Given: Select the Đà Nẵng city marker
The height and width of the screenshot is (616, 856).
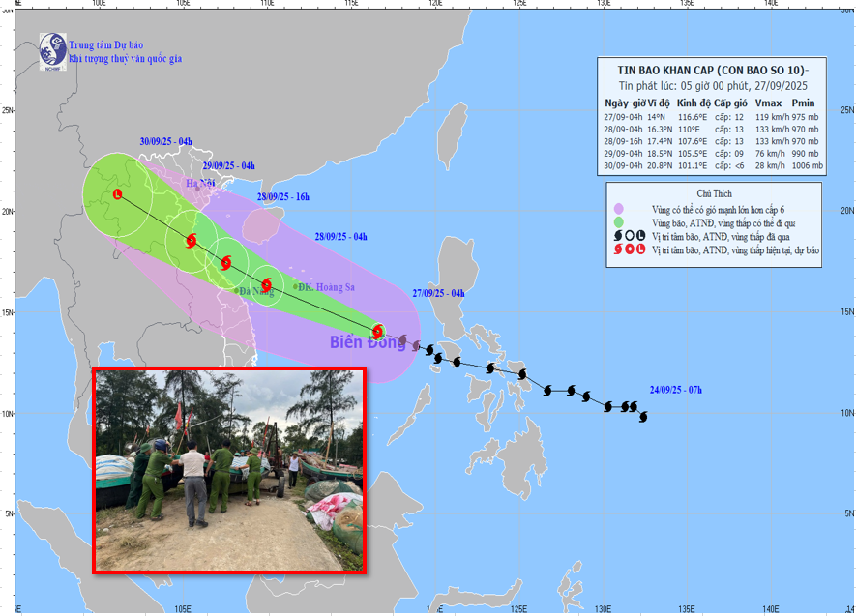Looking at the screenshot, I should tap(236, 290).
